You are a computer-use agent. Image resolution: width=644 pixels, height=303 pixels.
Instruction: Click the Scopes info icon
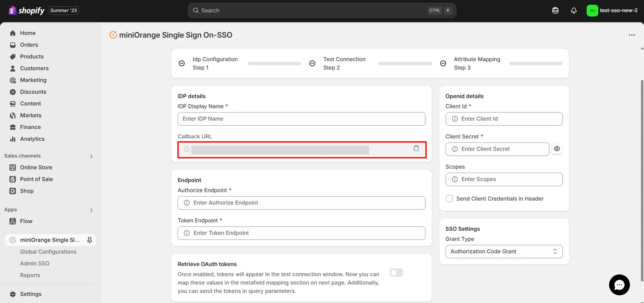click(x=455, y=179)
